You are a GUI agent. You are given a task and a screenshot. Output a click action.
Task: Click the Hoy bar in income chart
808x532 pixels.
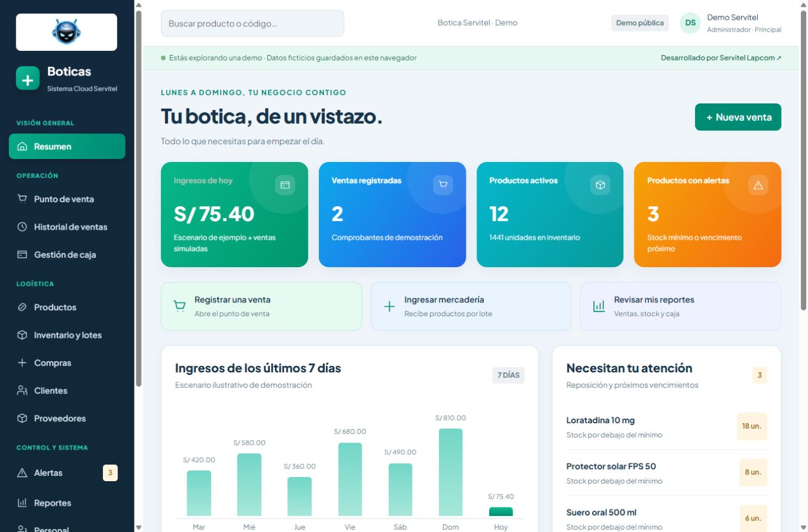[x=501, y=512]
